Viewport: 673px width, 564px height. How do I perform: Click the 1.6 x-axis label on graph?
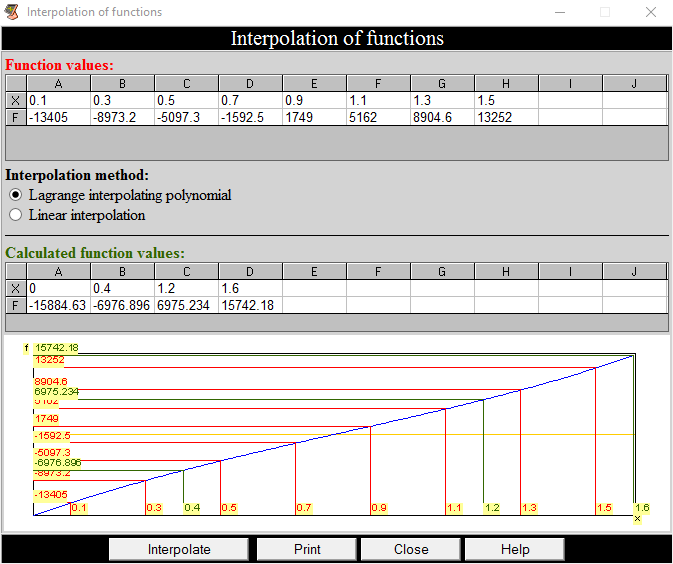pos(641,508)
